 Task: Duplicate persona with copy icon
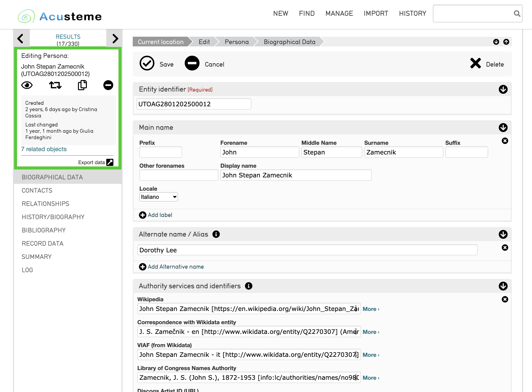click(82, 85)
